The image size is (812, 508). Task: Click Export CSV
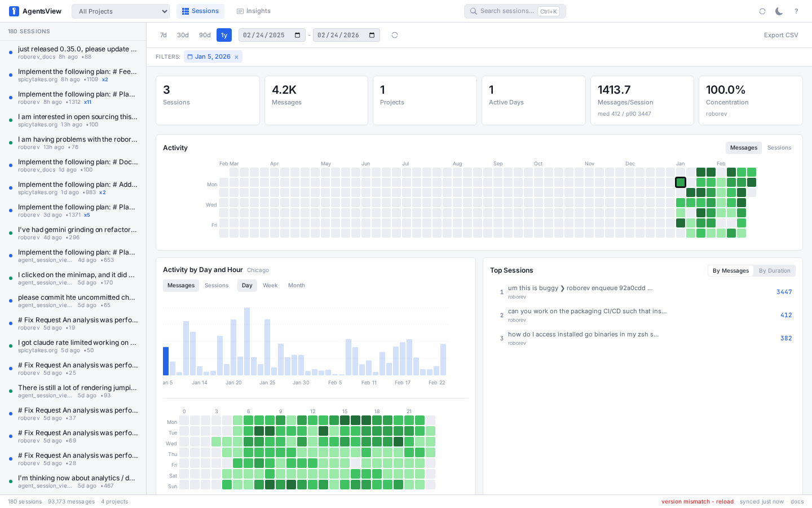click(780, 35)
